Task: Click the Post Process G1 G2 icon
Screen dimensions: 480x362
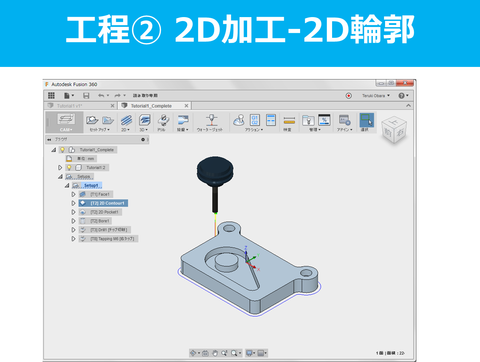Action: pyautogui.click(x=255, y=120)
